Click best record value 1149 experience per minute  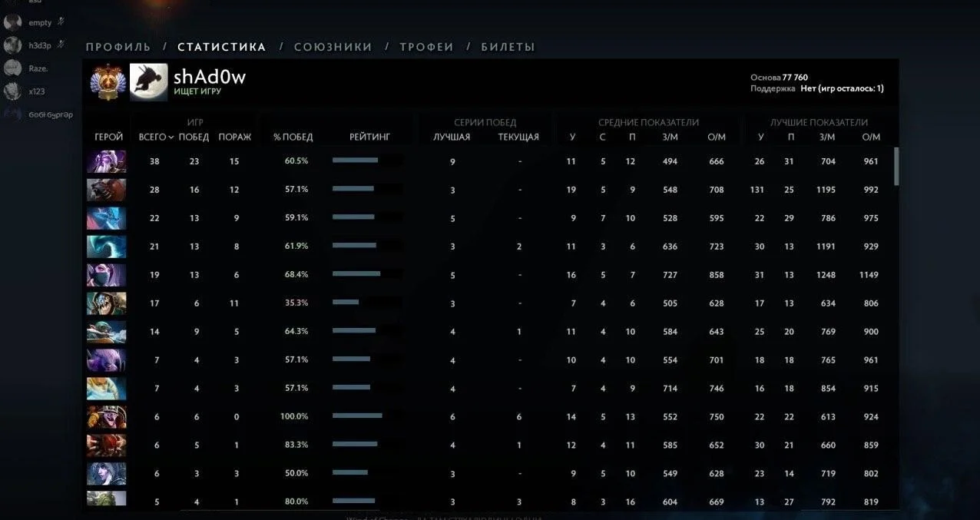coord(869,275)
